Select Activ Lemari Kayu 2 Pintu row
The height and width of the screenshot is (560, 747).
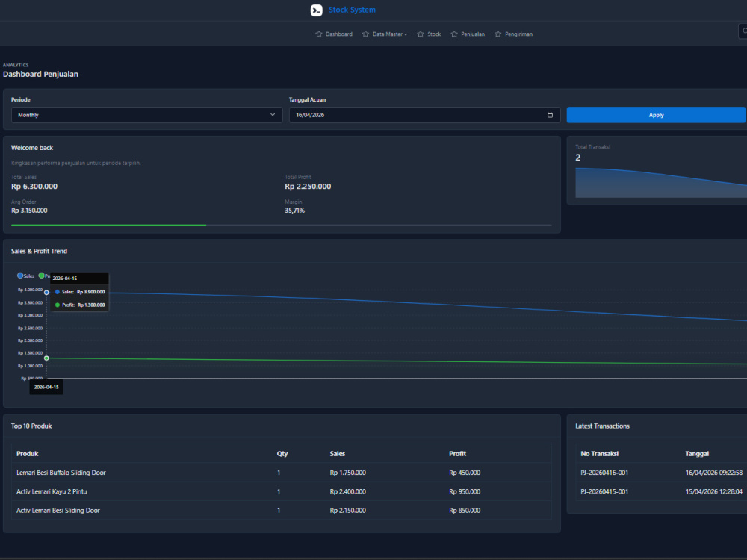tap(281, 491)
